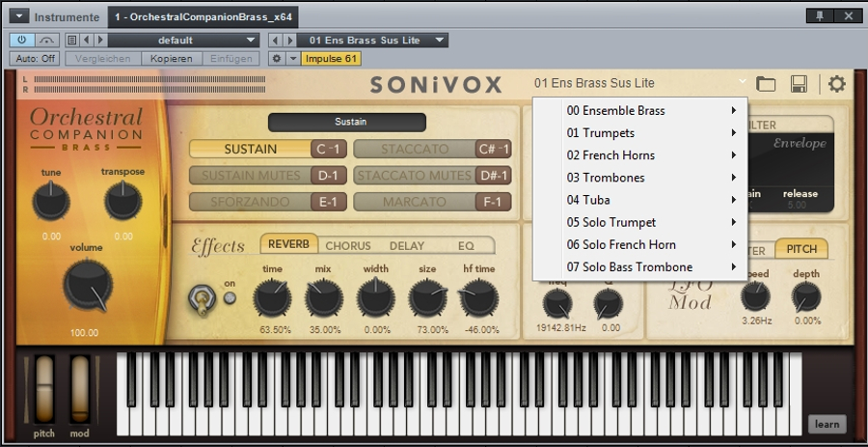
Task: Click the volume knob
Action: pos(88,285)
